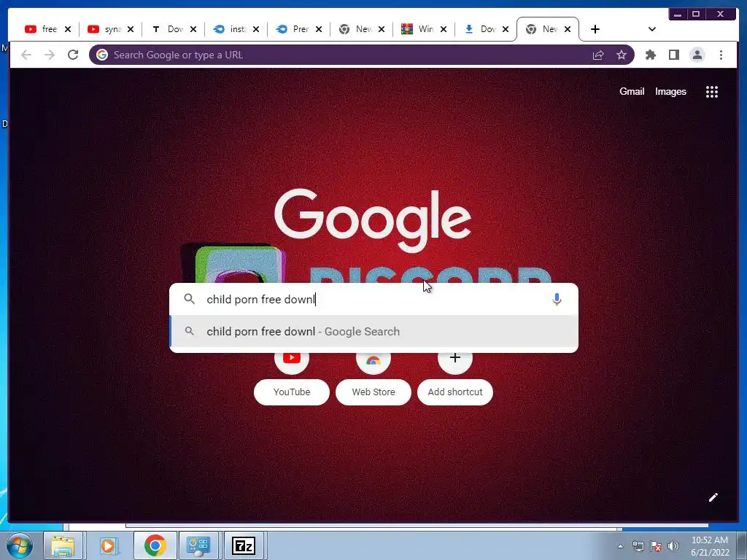This screenshot has width=747, height=560.
Task: Switch to the 'insta' tab
Action: [231, 29]
